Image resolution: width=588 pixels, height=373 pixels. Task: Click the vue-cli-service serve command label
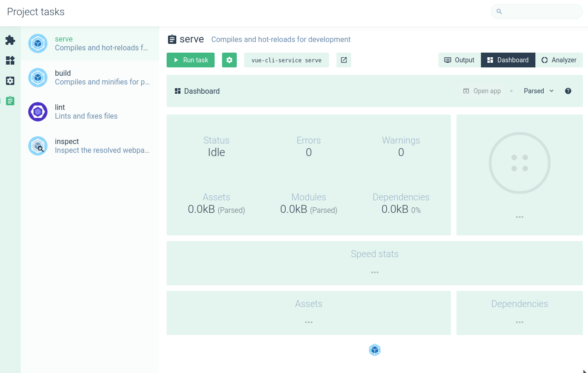(x=287, y=60)
